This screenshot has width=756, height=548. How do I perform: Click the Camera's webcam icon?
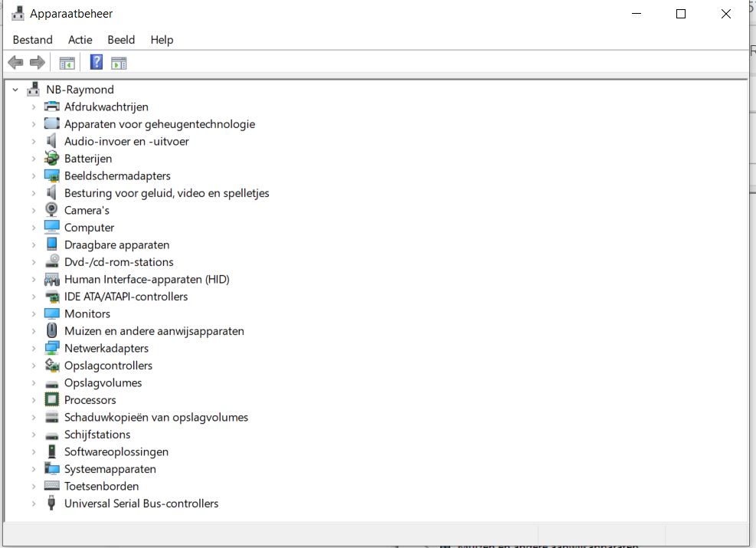51,210
